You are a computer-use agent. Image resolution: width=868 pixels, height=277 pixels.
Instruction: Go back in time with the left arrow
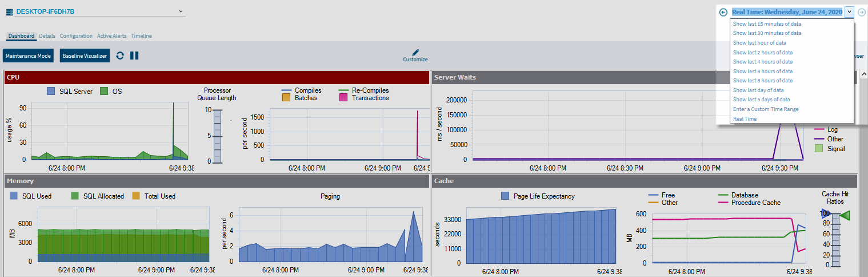click(723, 12)
